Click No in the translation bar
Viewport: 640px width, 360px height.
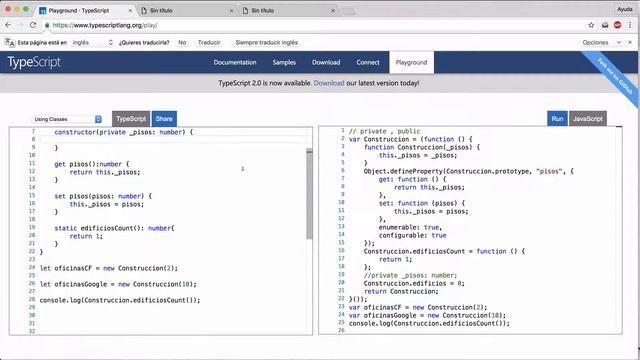point(182,42)
